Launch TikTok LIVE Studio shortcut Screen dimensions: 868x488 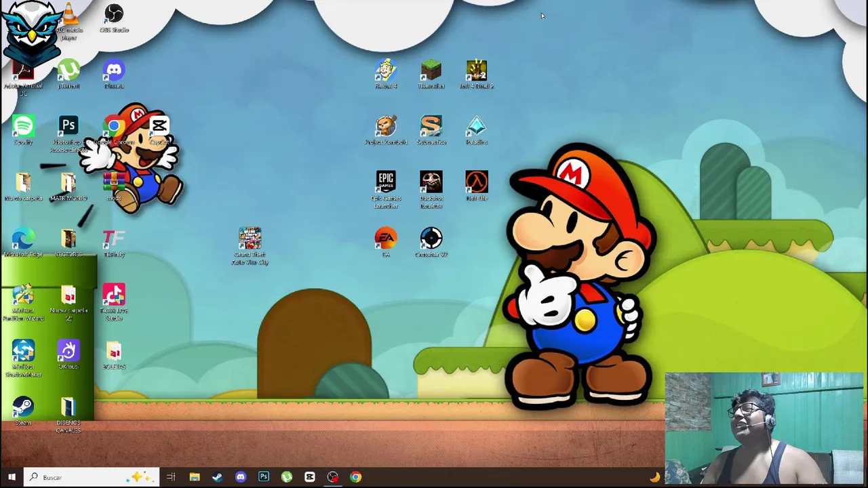coord(114,296)
